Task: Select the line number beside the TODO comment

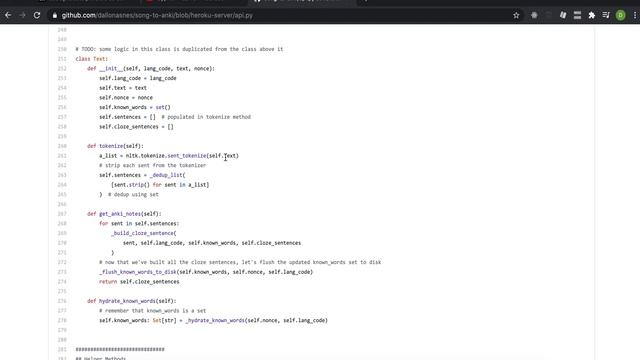Action: [x=62, y=49]
